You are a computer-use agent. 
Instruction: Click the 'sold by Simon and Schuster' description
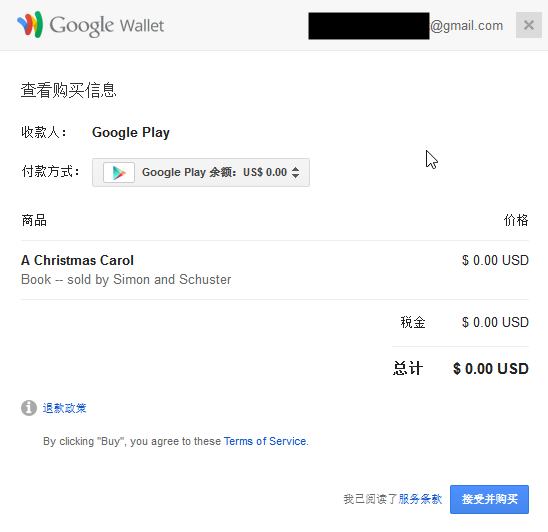pyautogui.click(x=149, y=280)
